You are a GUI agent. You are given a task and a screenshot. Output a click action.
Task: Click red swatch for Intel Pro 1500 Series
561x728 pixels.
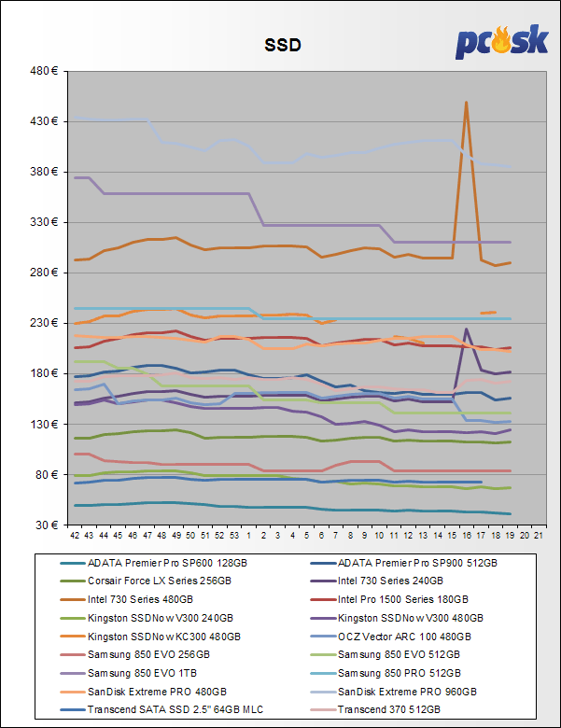[323, 600]
